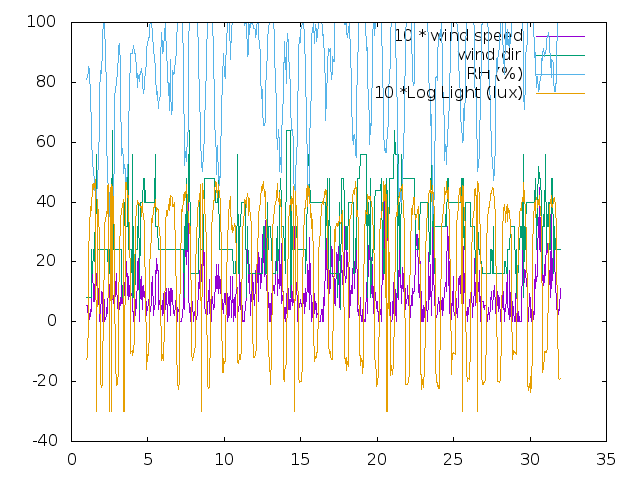Click the y-axis label -20
Screen dimensions: 640x480
click(44, 381)
